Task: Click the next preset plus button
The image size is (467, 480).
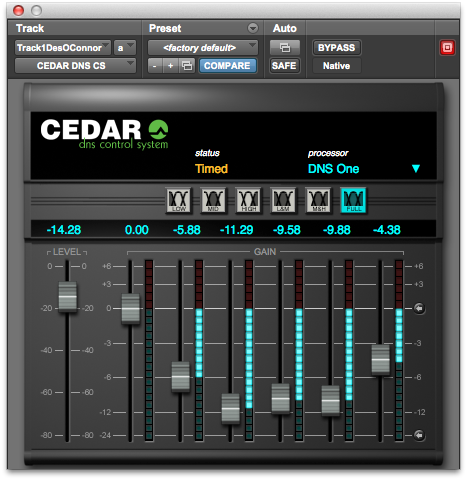Action: click(171, 66)
